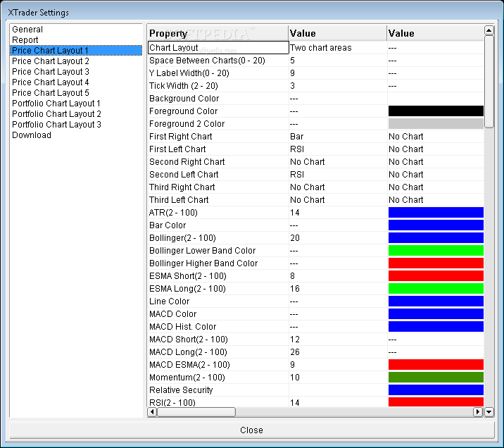Open the MACD ESMA red swatch
The image size is (504, 448).
pos(436,365)
